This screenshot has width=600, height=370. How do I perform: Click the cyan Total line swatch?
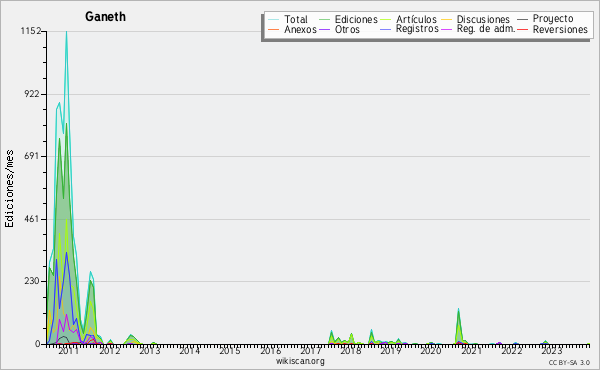[x=274, y=20]
